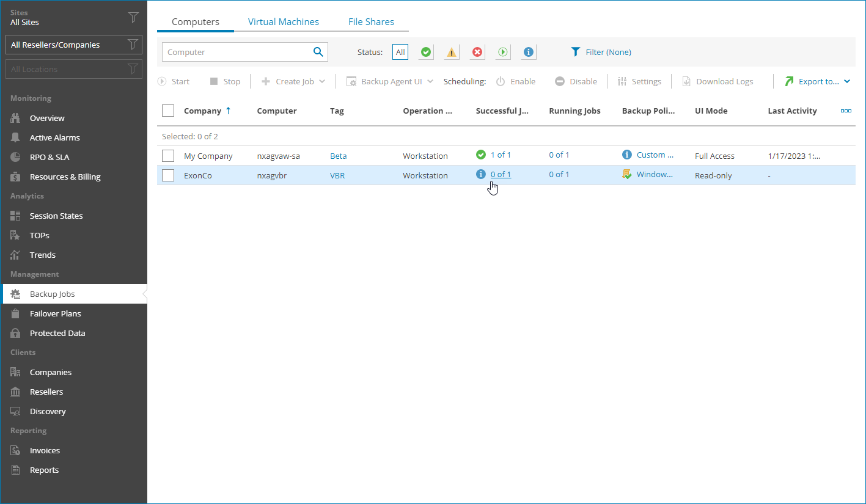Filter by running jobs status icon

(x=502, y=52)
